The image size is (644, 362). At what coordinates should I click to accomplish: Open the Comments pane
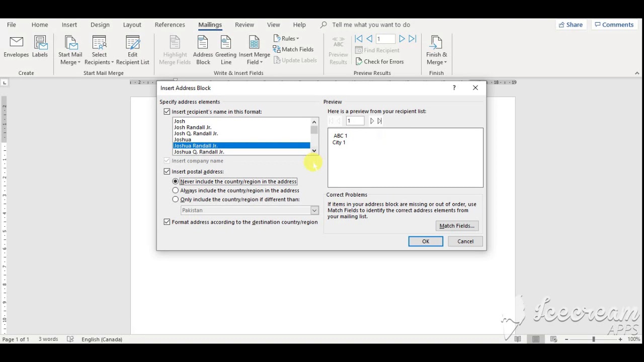click(x=613, y=25)
